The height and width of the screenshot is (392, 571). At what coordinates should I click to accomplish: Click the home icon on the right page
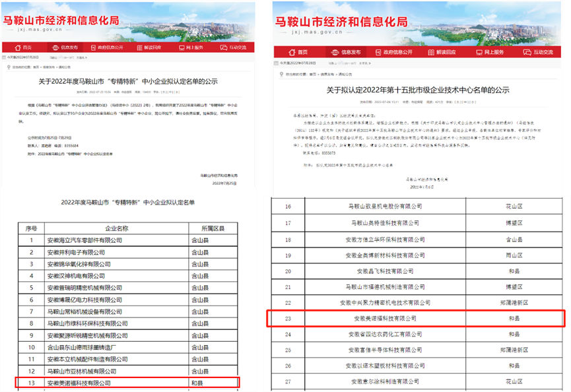pos(292,52)
